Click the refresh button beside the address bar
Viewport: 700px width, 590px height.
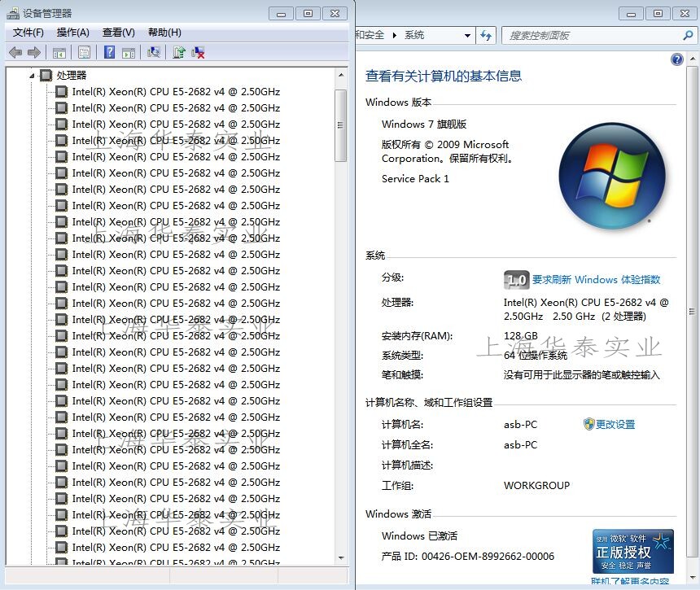point(486,35)
